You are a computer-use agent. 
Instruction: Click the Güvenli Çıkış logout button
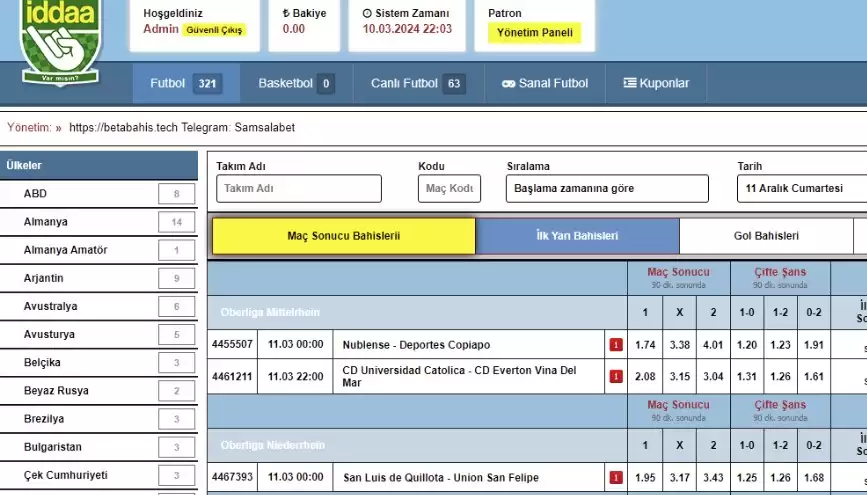click(214, 30)
